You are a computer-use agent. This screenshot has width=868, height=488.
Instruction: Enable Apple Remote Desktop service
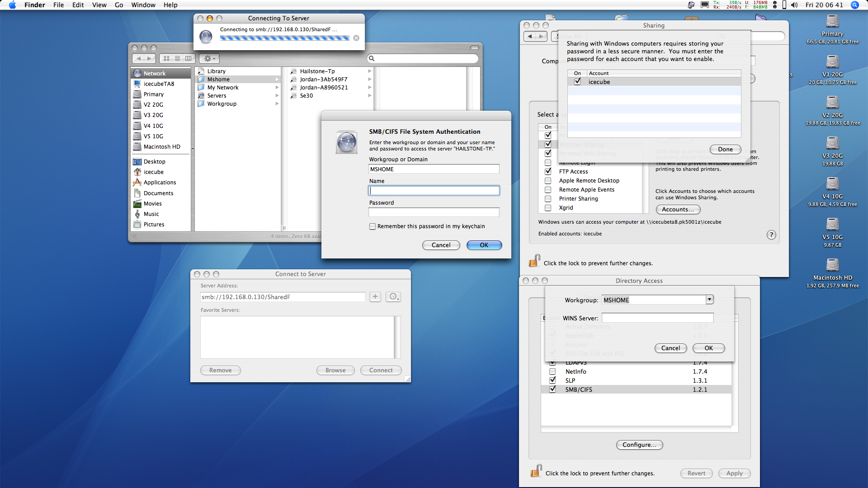tap(548, 181)
